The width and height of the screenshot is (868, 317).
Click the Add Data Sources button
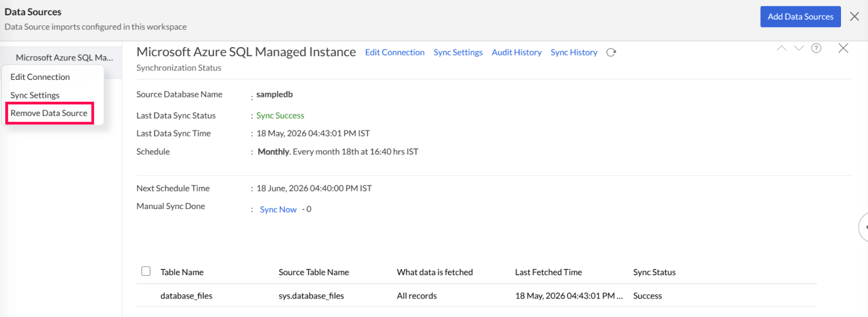point(800,16)
